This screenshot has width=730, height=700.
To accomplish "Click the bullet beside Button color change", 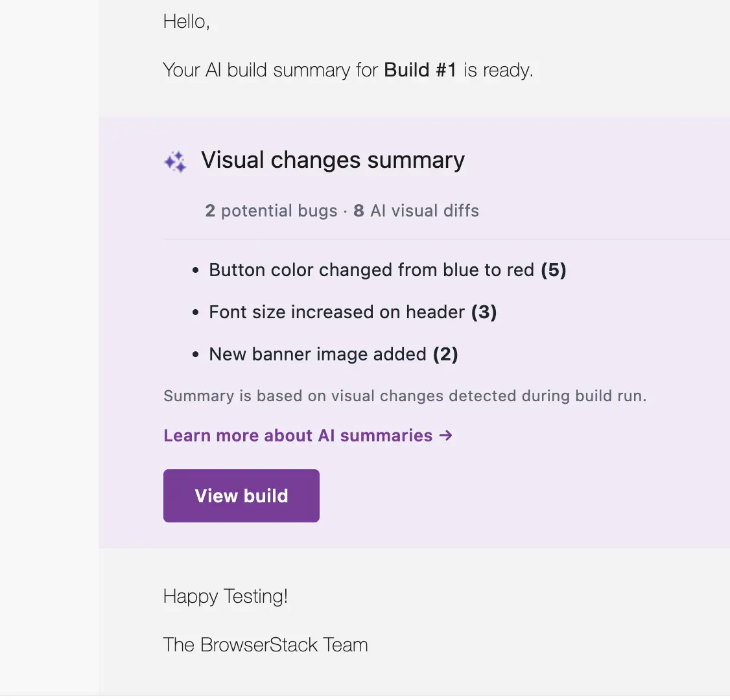I will (195, 270).
